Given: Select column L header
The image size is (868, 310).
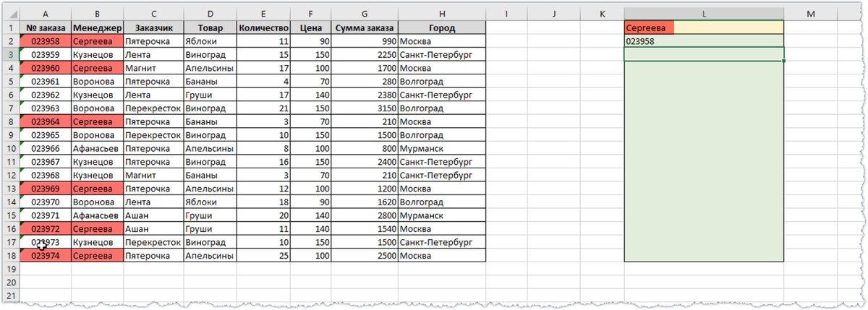Looking at the screenshot, I should point(704,14).
